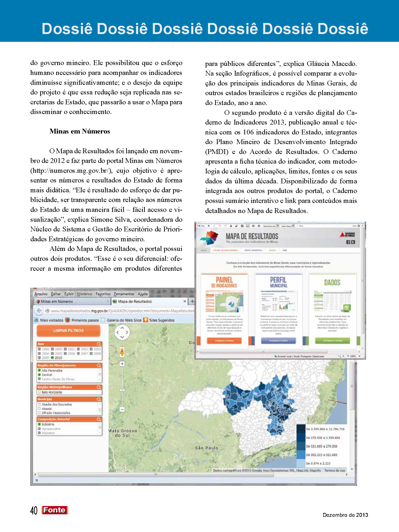Click the Dados spreadsheet preview thumbnail
The height and width of the screenshot is (532, 399).
(x=332, y=301)
